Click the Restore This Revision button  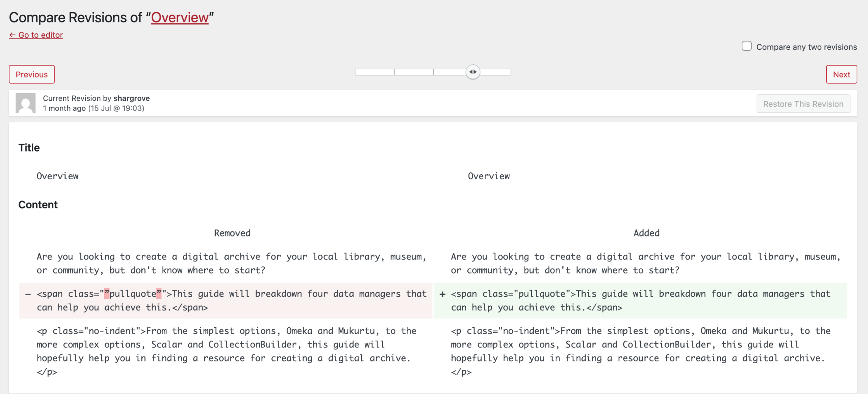tap(803, 104)
